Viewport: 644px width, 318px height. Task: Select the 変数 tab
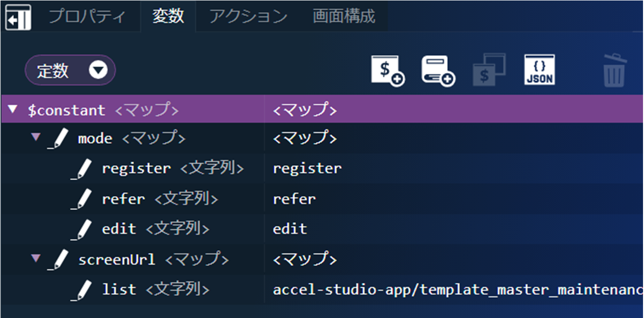point(168,16)
